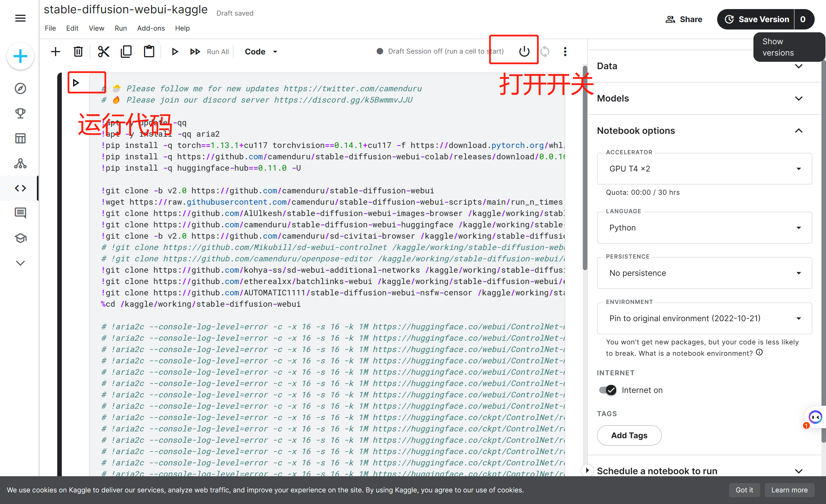826x504 pixels.
Task: Open the Add-ons menu
Action: (151, 28)
